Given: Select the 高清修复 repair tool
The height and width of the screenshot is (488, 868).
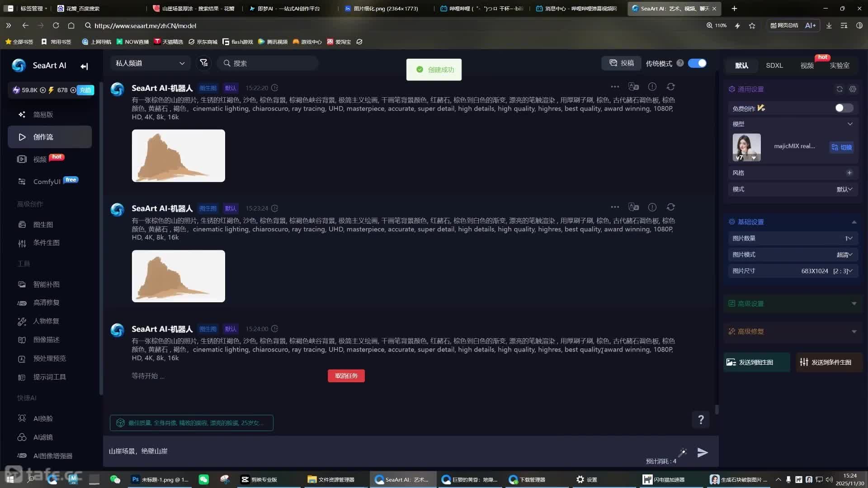Looking at the screenshot, I should coord(46,302).
